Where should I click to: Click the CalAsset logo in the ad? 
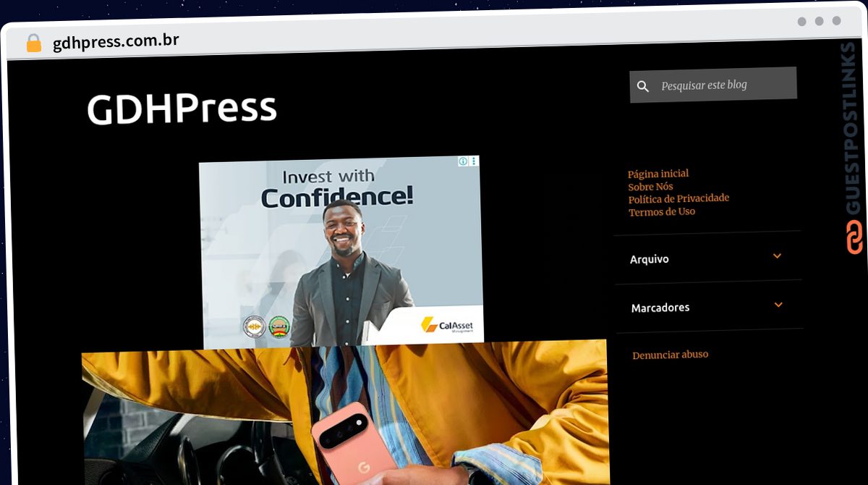[448, 326]
